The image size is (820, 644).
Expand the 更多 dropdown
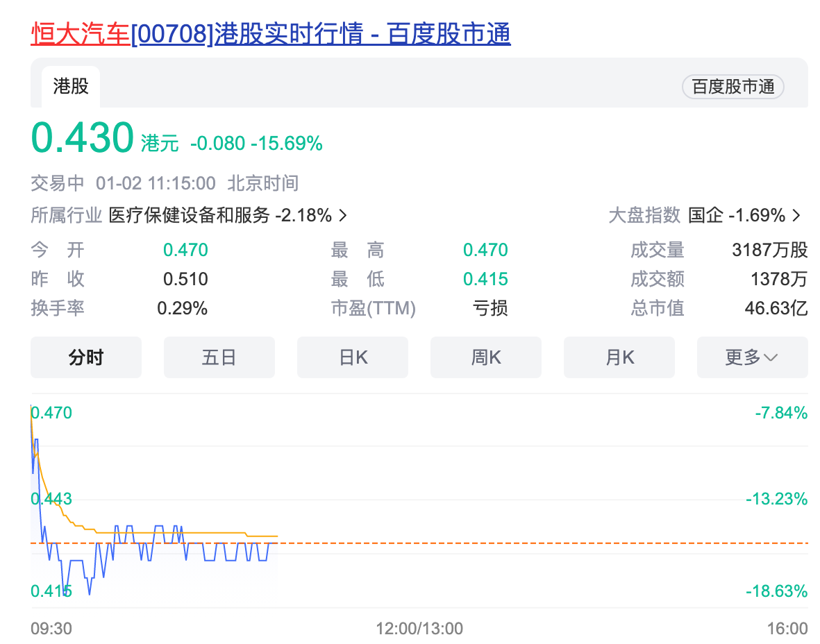pos(752,357)
